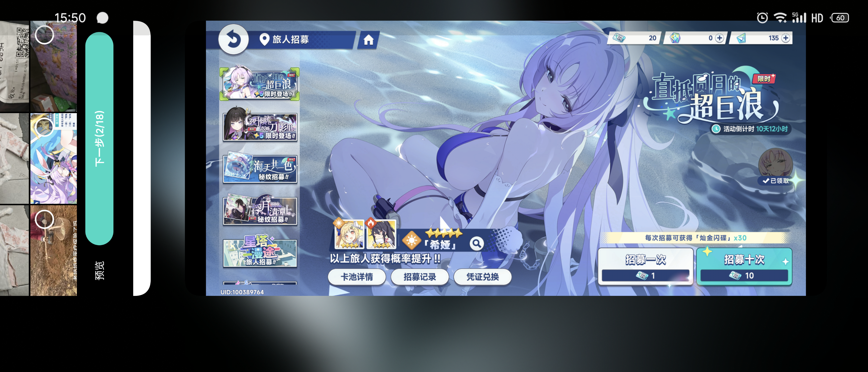Click the 卡池详情 button
The width and height of the screenshot is (868, 372).
click(356, 277)
